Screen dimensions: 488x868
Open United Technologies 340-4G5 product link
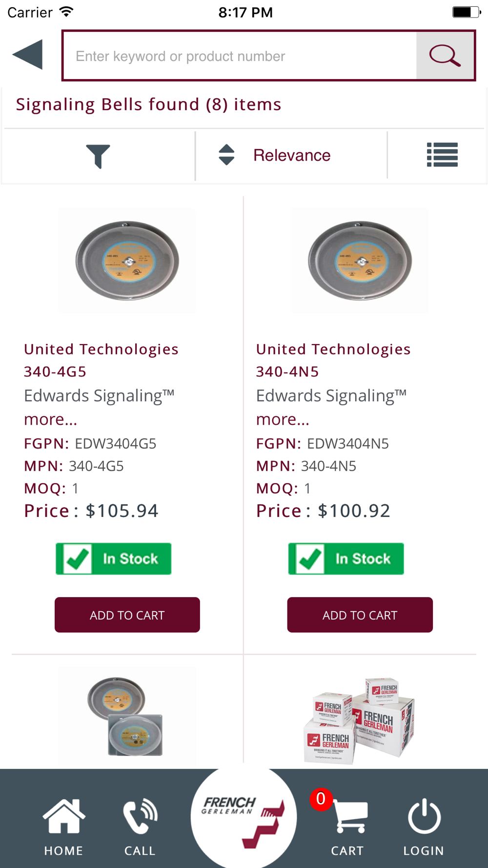pos(101,360)
